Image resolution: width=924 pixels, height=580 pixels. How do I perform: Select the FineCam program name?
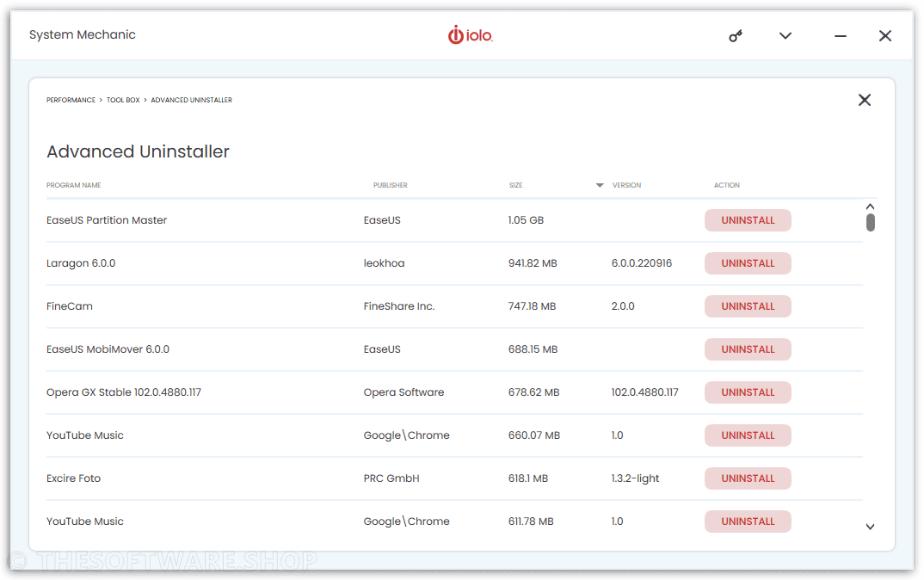[x=70, y=306]
